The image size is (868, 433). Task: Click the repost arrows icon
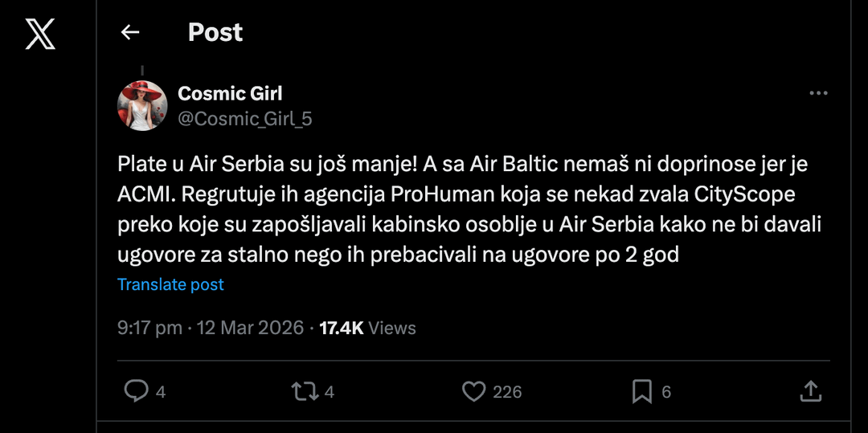pyautogui.click(x=303, y=391)
